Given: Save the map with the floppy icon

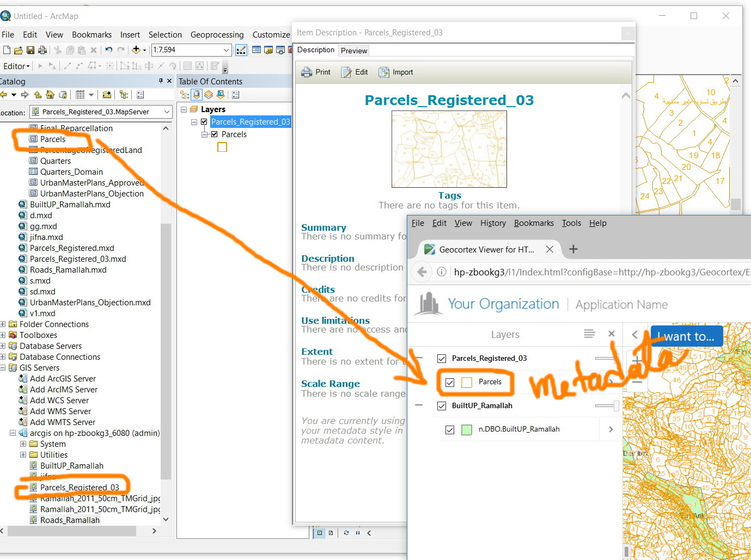Looking at the screenshot, I should [x=30, y=50].
